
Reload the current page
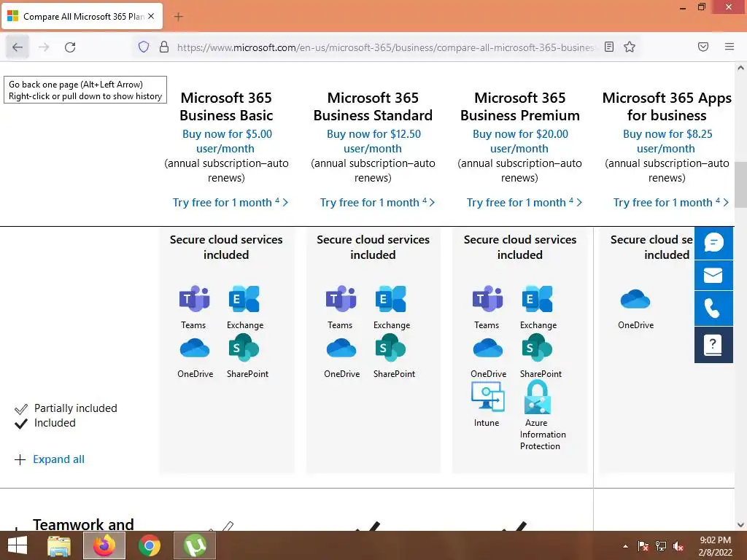click(x=70, y=47)
